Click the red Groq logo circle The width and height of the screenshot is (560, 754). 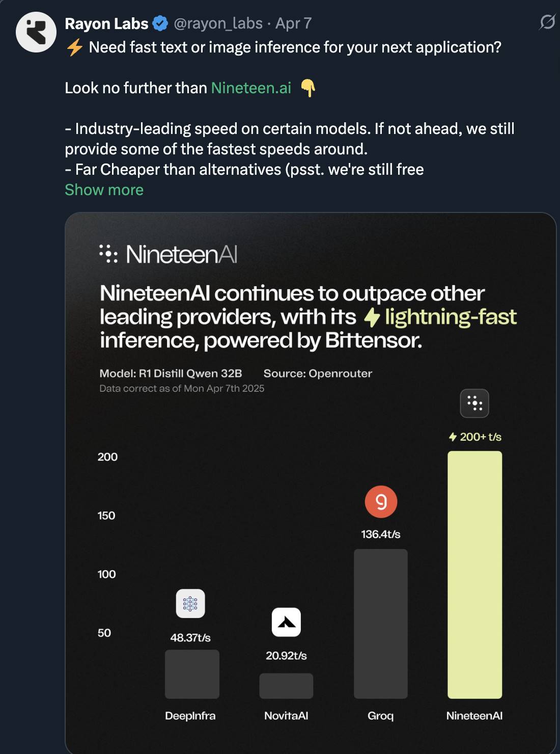pos(381,502)
